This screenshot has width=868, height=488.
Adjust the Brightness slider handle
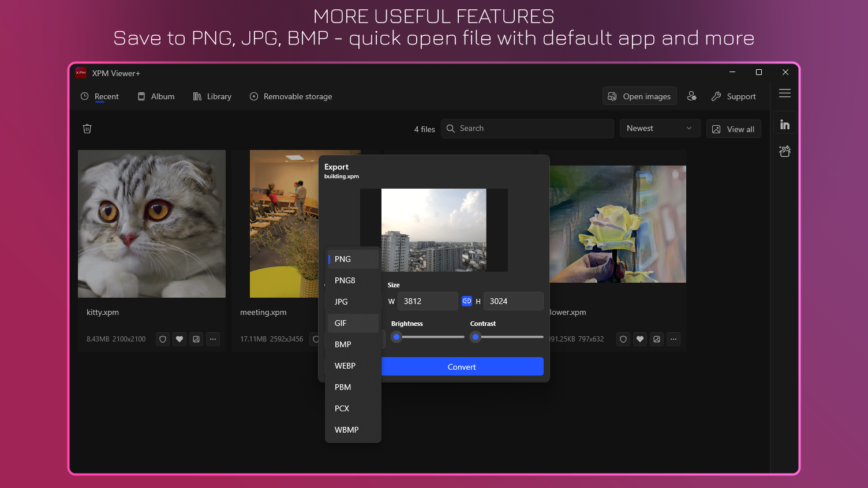tap(396, 337)
